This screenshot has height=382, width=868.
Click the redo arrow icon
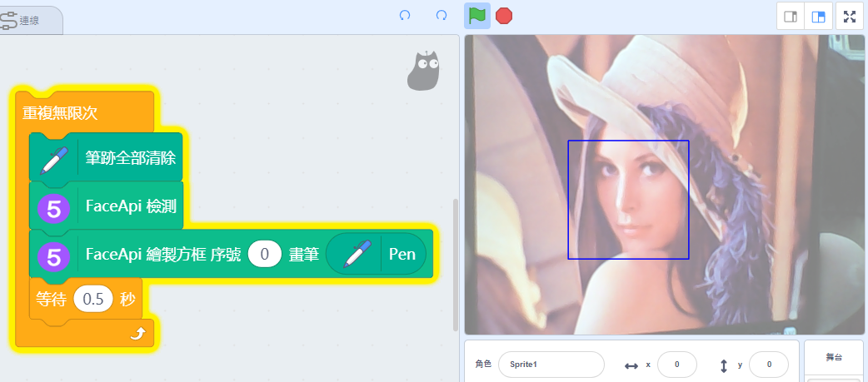coord(441,15)
